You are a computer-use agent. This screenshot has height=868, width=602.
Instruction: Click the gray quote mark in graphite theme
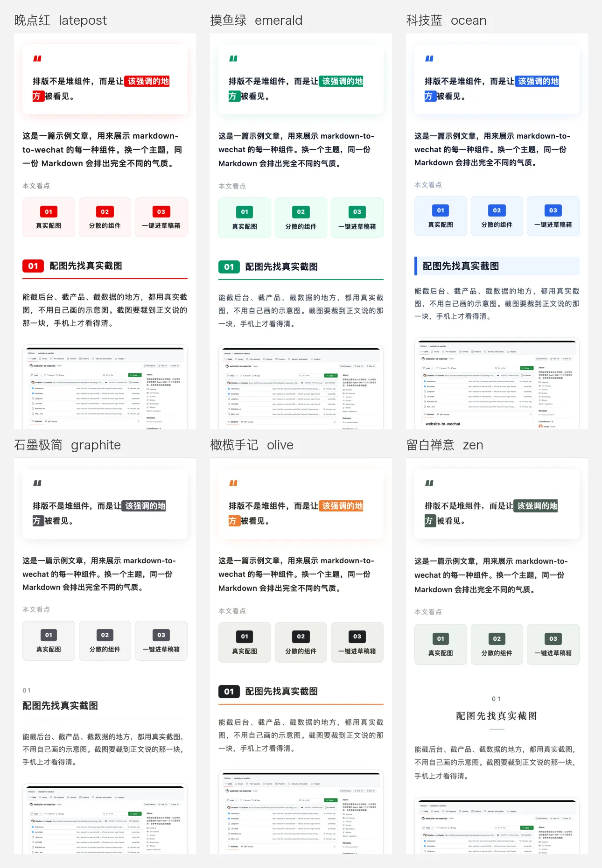(x=37, y=483)
